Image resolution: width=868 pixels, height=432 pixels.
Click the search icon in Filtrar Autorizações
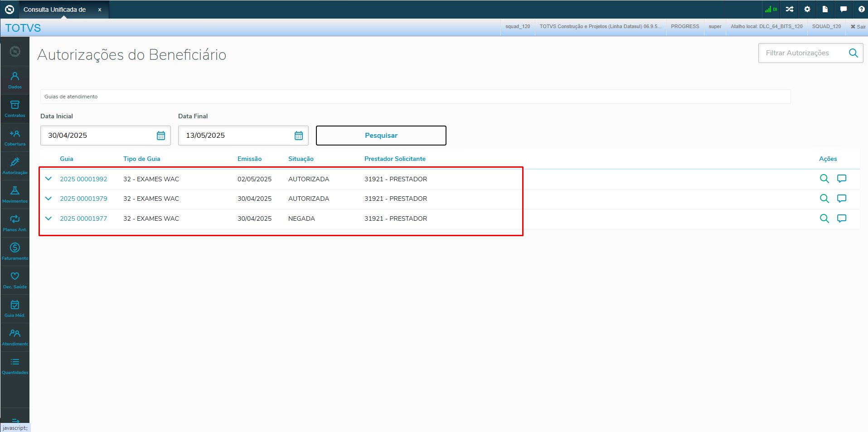[853, 53]
